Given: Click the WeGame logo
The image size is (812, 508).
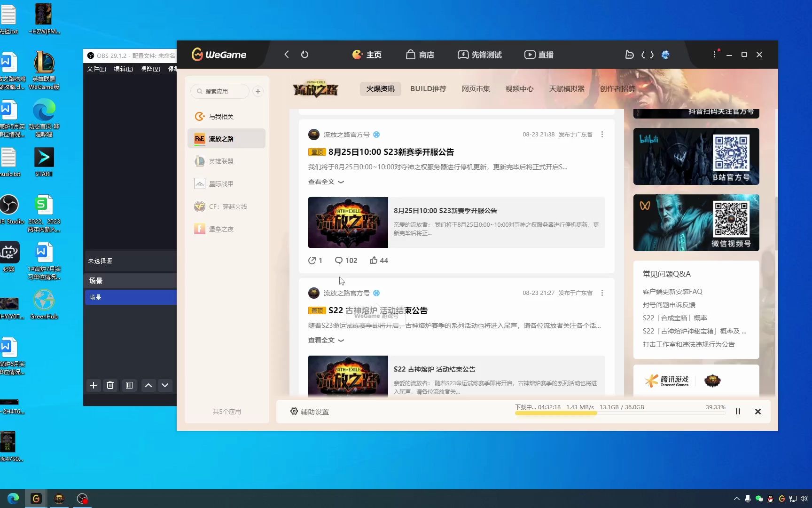Looking at the screenshot, I should coord(219,55).
